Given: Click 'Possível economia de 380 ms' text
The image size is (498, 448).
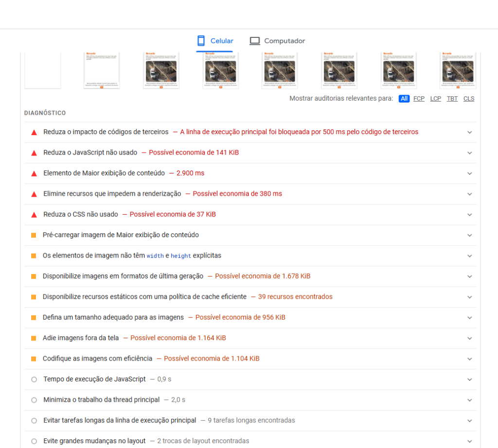Looking at the screenshot, I should [237, 194].
